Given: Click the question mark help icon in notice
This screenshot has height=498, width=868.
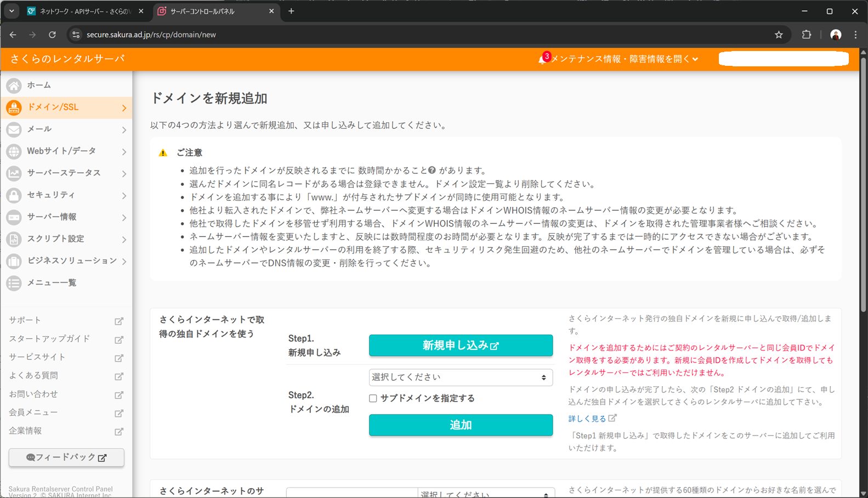Looking at the screenshot, I should 432,171.
